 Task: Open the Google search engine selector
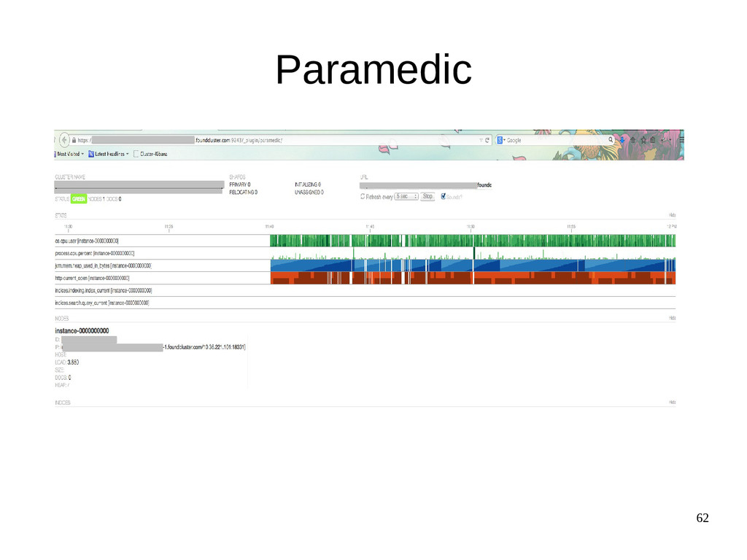click(x=500, y=141)
